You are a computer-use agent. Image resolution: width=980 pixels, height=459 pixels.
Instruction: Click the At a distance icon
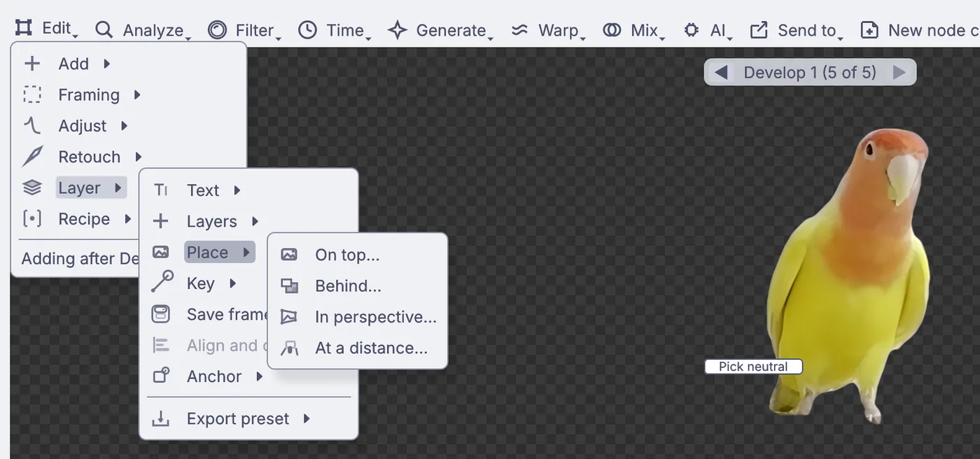coord(289,348)
